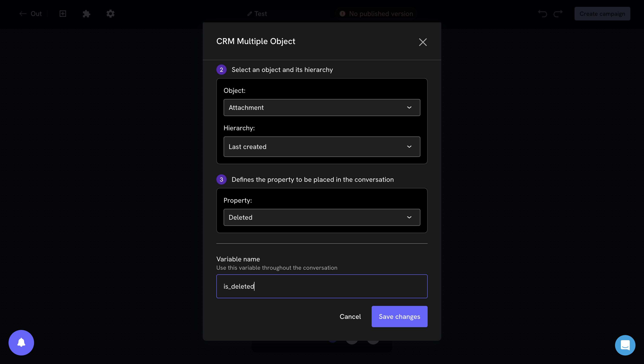Close the CRM Multiple Object dialog
The image size is (644, 364).
pos(423,42)
